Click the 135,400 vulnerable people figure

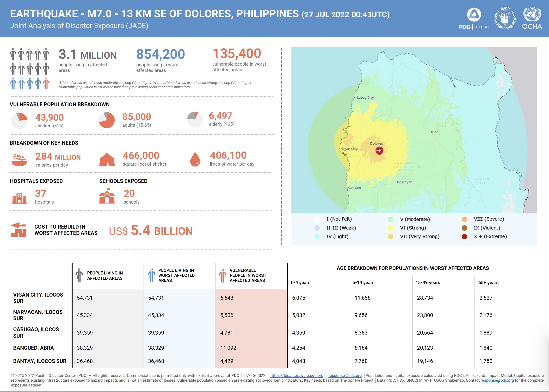click(237, 53)
